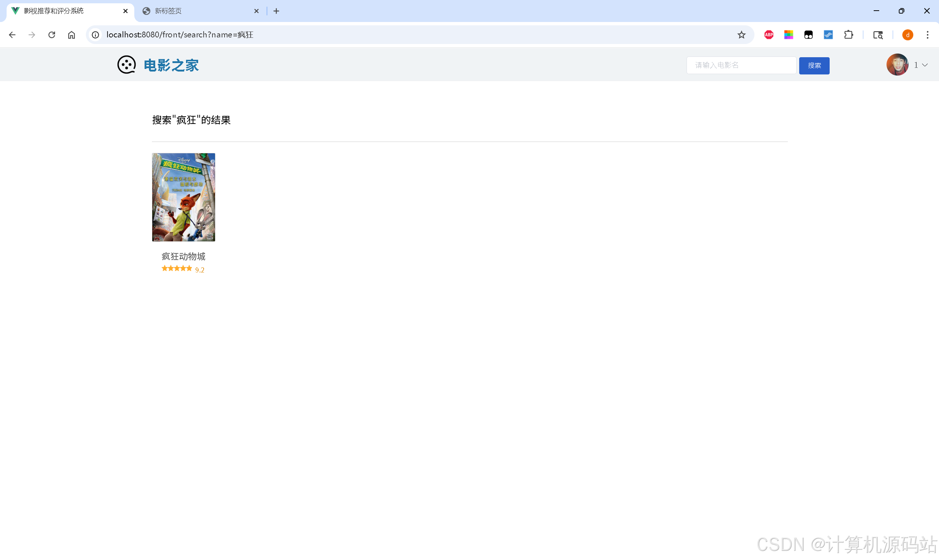Open Chrome's three-dot menu
This screenshot has width=939, height=560.
tap(927, 35)
